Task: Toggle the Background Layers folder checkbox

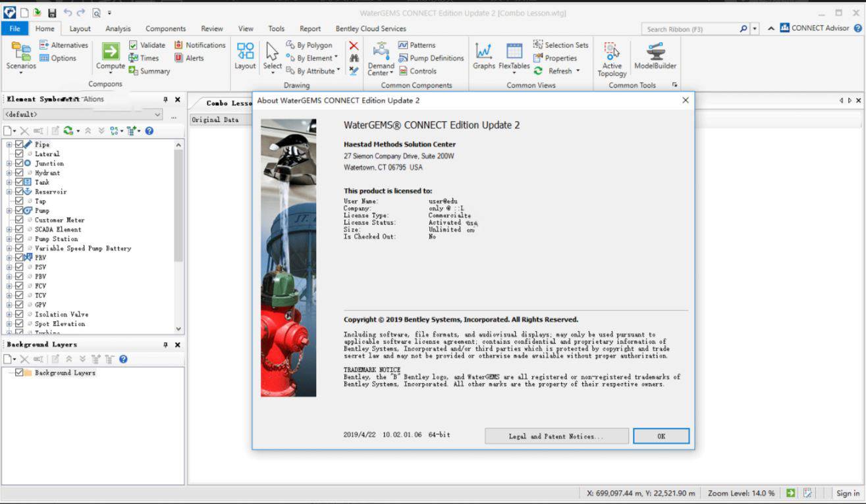Action: (x=19, y=372)
